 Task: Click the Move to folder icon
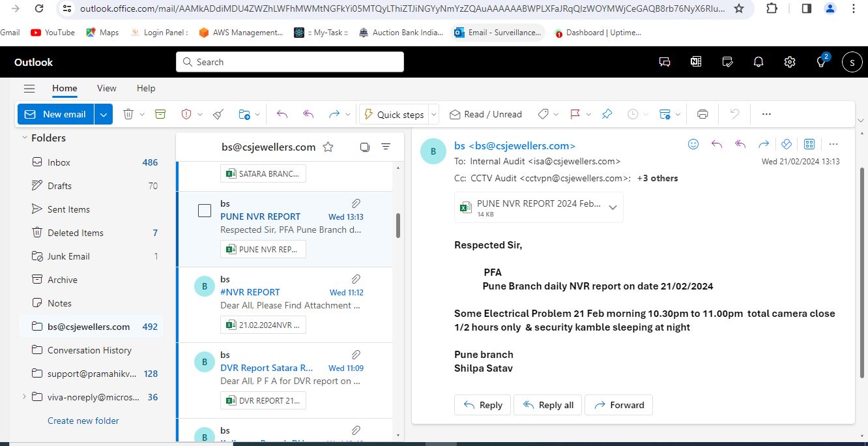(244, 114)
